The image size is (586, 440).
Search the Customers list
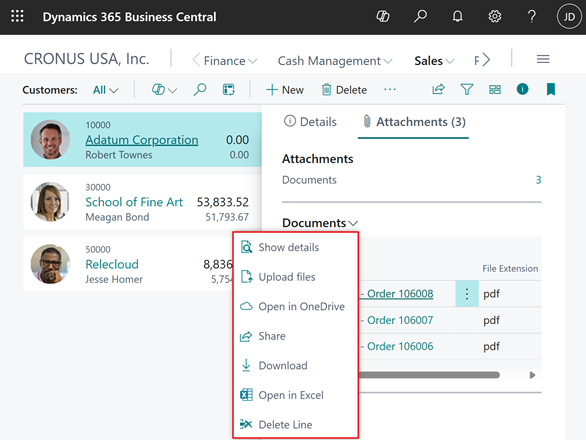click(x=200, y=89)
